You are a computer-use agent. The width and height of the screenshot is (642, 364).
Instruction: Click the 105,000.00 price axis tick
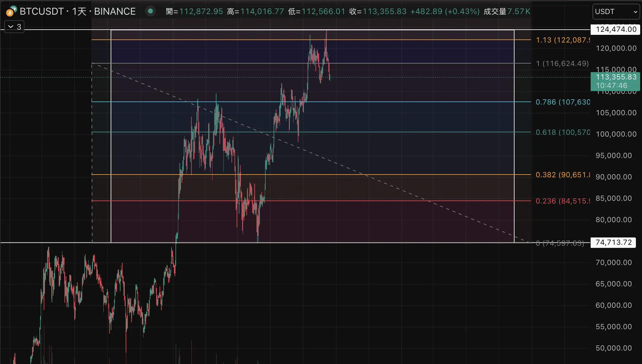[x=616, y=113]
